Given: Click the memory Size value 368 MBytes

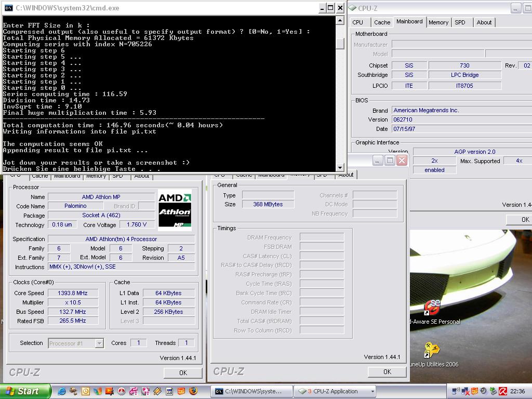Looking at the screenshot, I should click(x=268, y=204).
